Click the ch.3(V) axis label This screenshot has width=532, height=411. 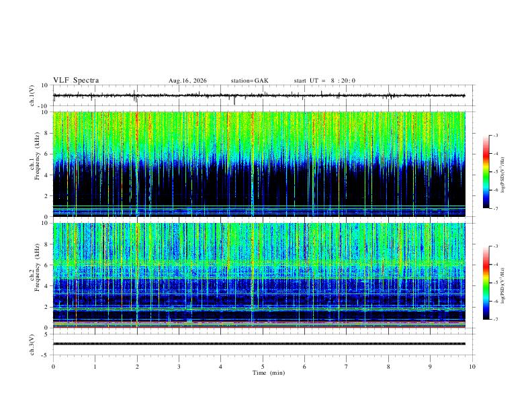point(32,345)
